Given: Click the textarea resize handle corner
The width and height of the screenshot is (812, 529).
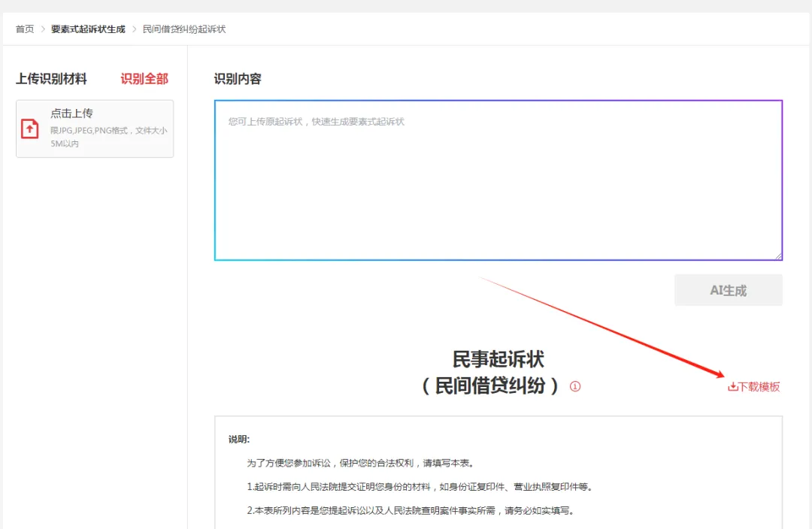Looking at the screenshot, I should click(778, 255).
